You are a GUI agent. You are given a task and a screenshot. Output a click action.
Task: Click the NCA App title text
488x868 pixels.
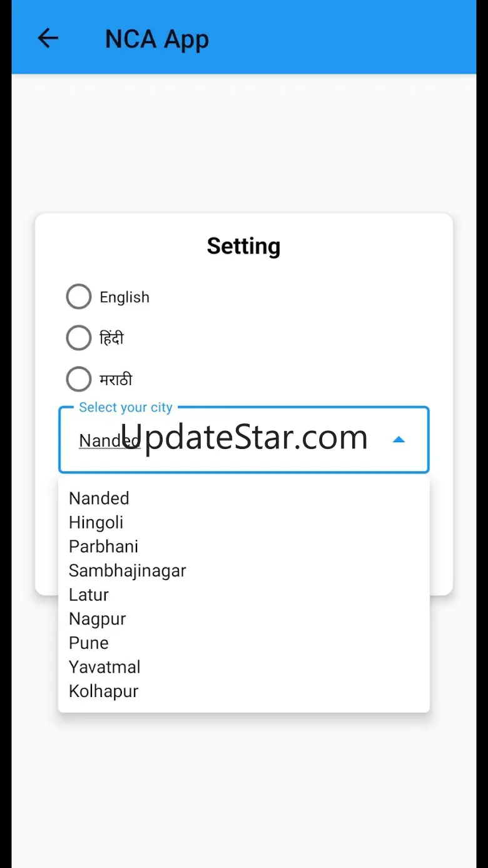click(156, 39)
